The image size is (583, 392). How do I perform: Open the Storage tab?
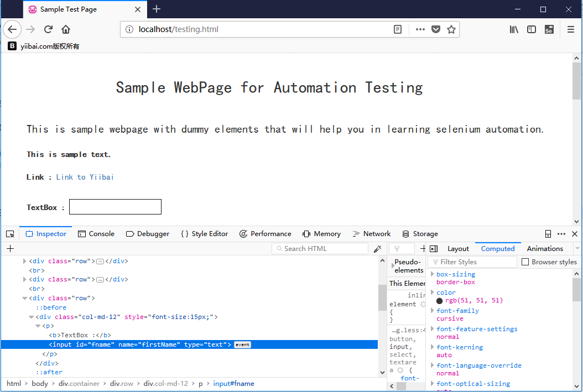[x=420, y=234]
